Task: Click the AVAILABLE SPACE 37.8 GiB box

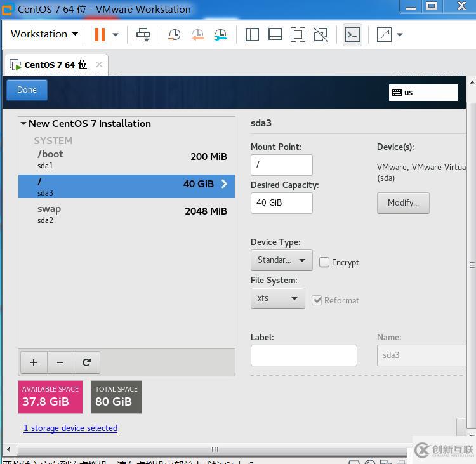Action: coord(50,397)
